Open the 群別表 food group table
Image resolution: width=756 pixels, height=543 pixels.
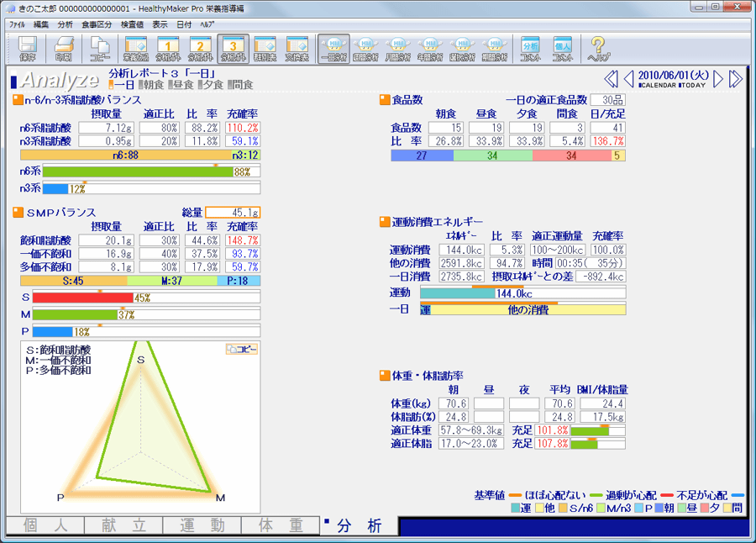click(x=265, y=49)
